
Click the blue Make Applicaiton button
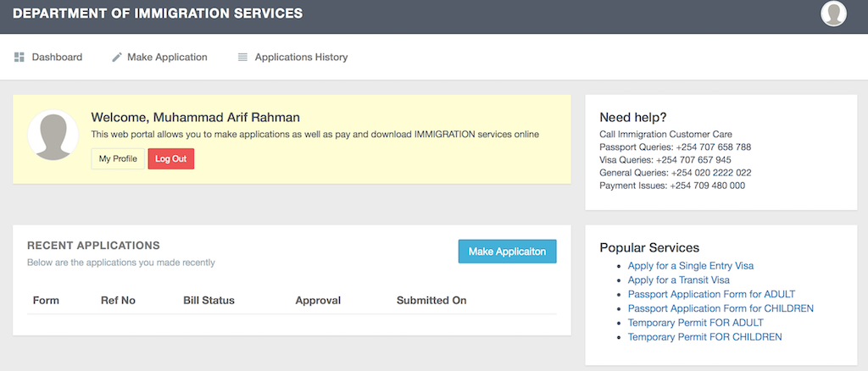tap(507, 252)
